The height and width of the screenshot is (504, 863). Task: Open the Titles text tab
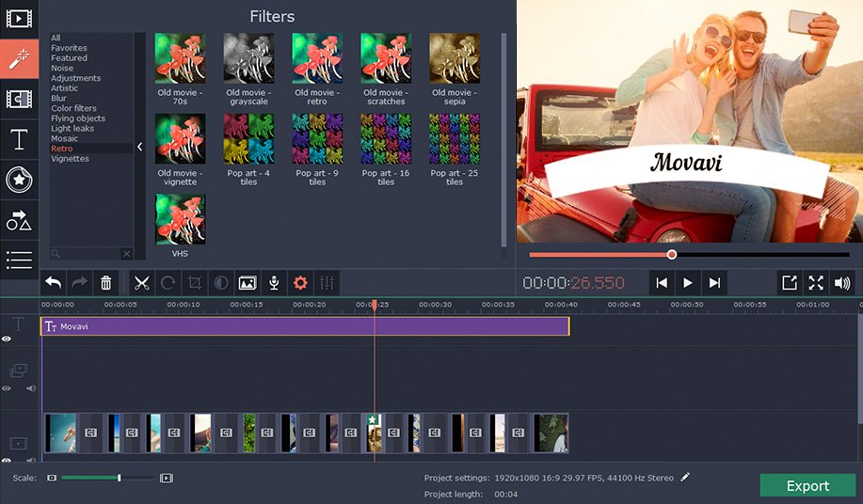point(19,139)
